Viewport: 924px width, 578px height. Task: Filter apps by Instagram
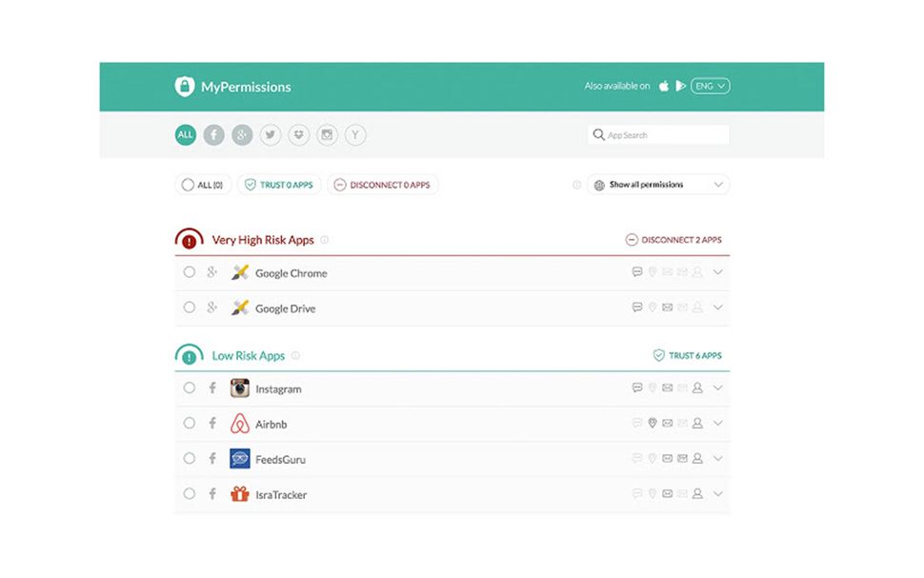click(x=327, y=134)
